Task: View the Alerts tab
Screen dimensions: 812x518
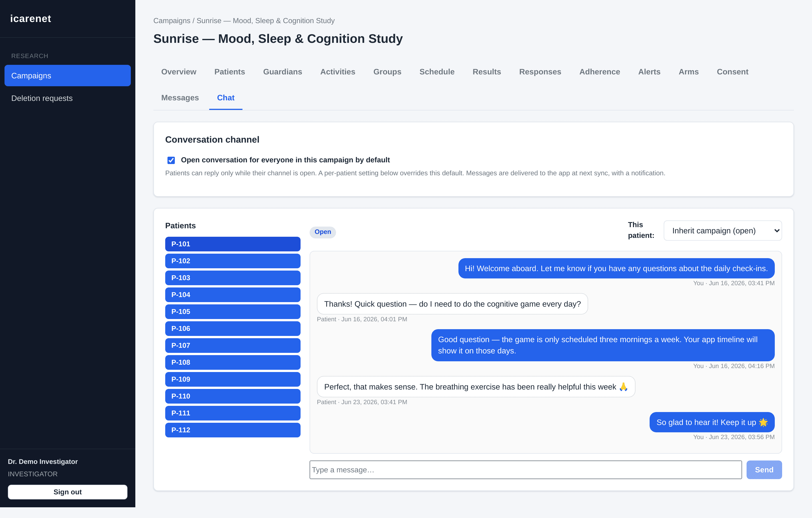Action: [x=649, y=72]
